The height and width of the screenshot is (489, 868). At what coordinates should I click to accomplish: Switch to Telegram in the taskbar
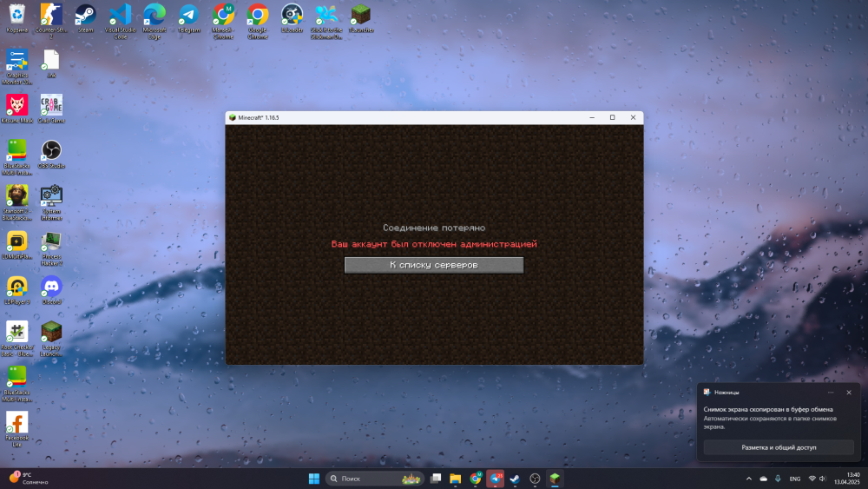[496, 479]
